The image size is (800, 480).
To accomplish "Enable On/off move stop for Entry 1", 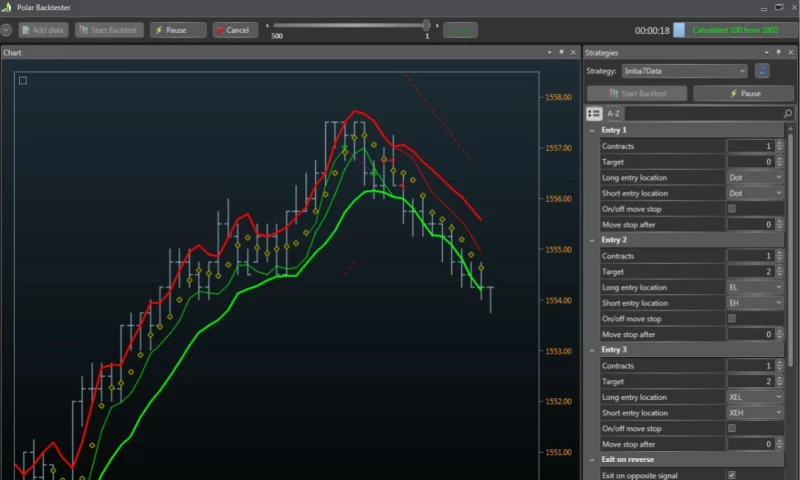I will click(x=732, y=209).
